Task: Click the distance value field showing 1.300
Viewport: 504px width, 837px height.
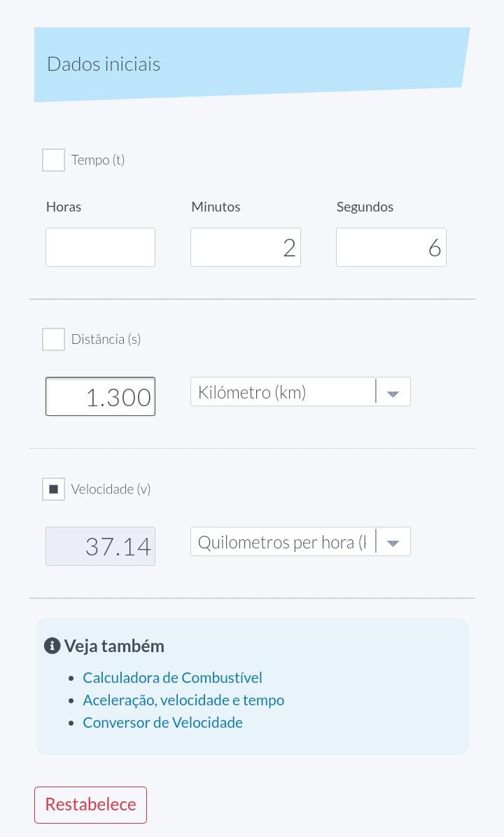Action: 100,396
